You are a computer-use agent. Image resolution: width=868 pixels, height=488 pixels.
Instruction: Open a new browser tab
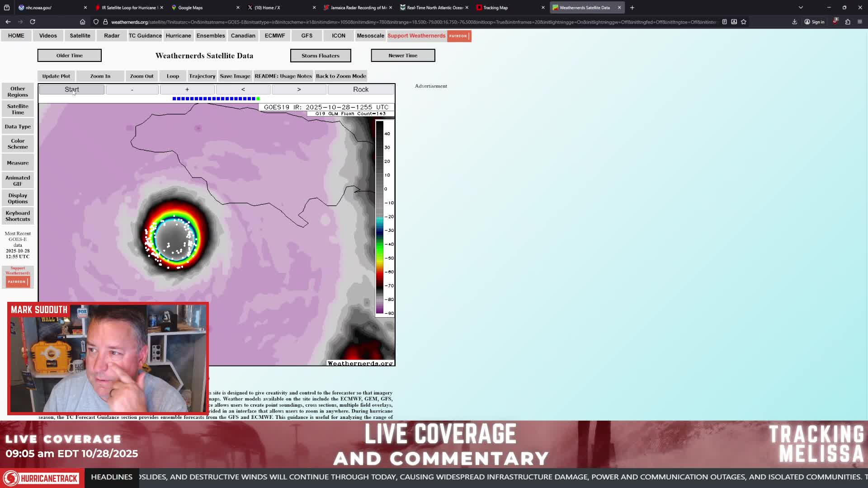(632, 8)
